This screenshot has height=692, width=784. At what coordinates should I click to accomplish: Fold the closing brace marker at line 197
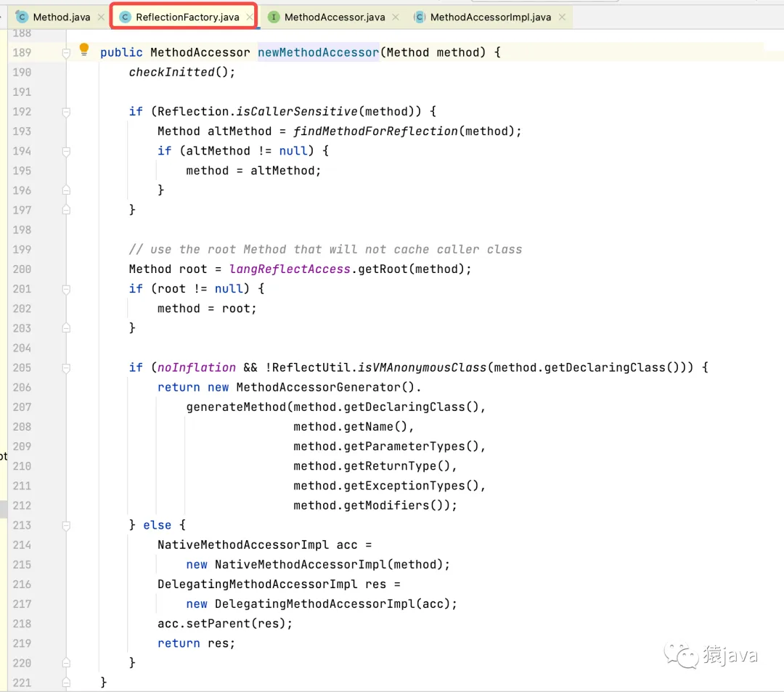[x=66, y=210]
